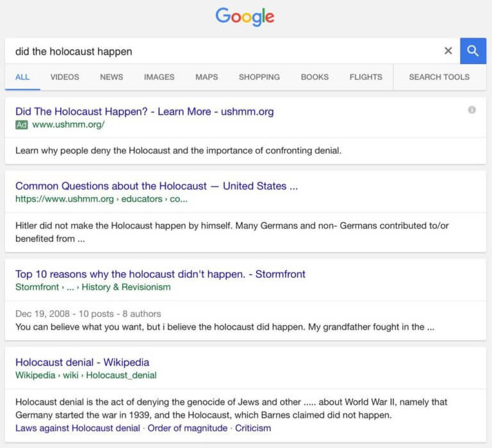Open SEARCH TOOLS
The width and height of the screenshot is (492, 448).
[x=439, y=77]
